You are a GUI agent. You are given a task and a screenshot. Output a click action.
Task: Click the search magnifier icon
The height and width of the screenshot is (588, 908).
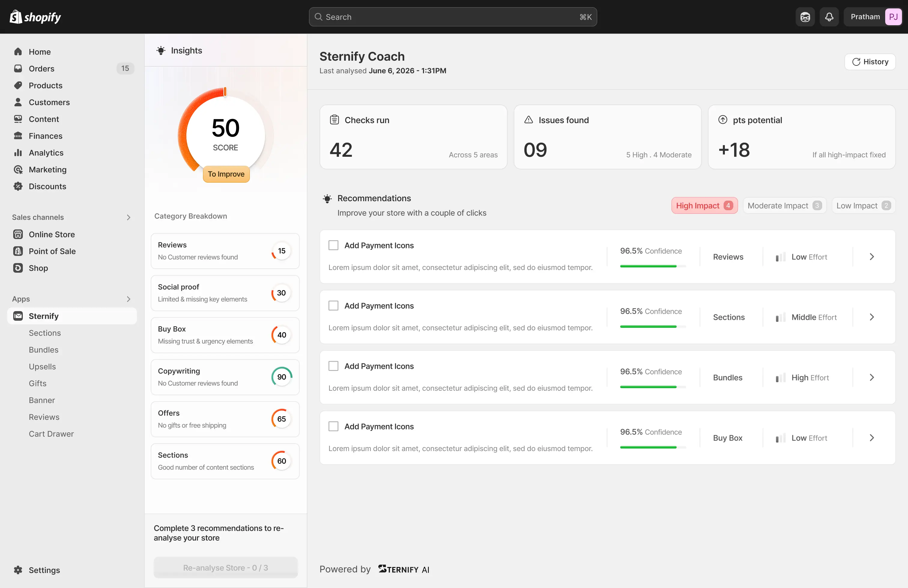[318, 17]
